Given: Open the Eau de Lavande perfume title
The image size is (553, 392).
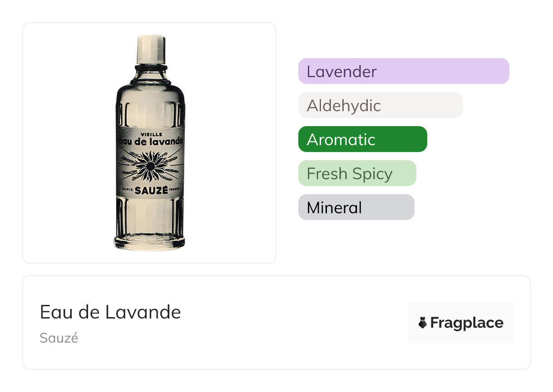Looking at the screenshot, I should coord(110,312).
